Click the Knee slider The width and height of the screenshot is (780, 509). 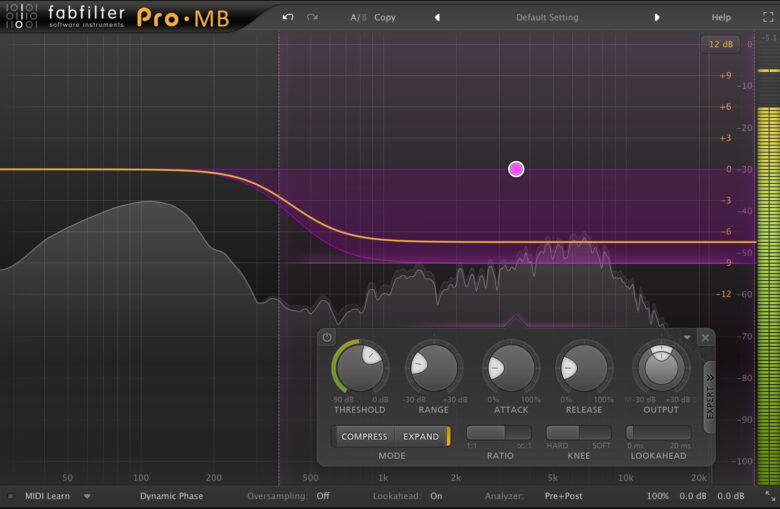(579, 433)
